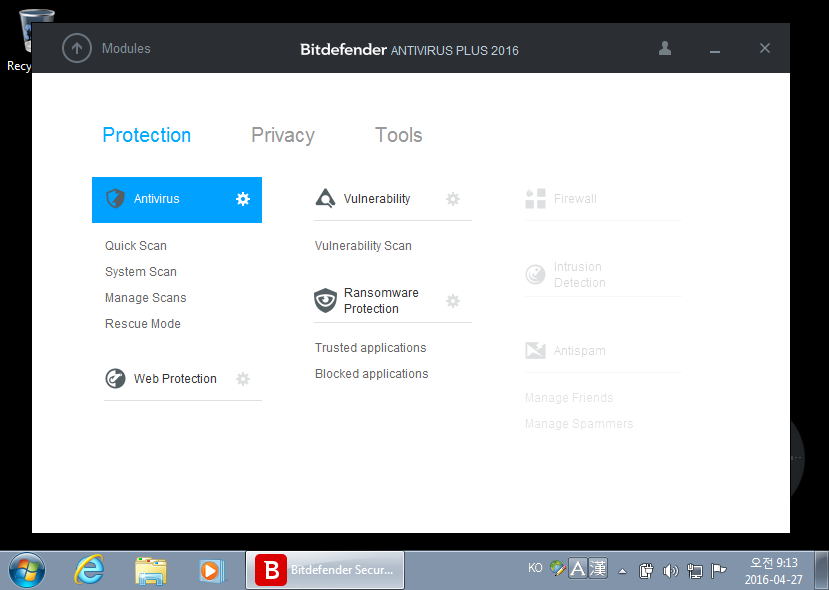This screenshot has width=829, height=590.
Task: Open Web Protection settings gear
Action: (243, 379)
